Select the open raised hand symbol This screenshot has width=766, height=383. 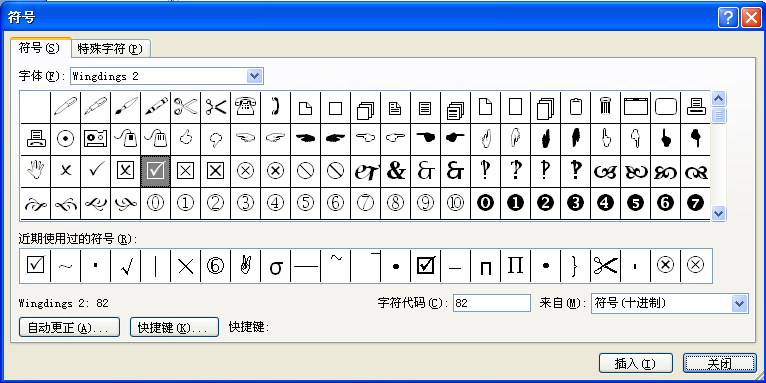(35, 171)
